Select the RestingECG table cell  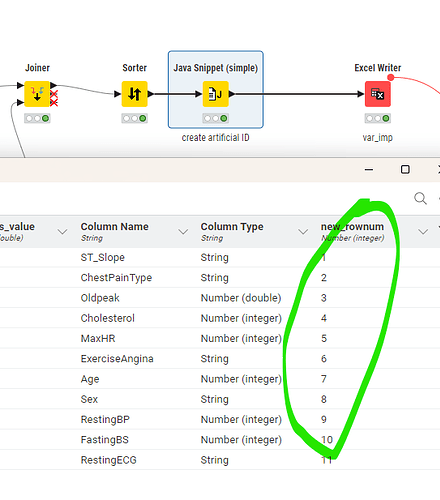click(108, 460)
